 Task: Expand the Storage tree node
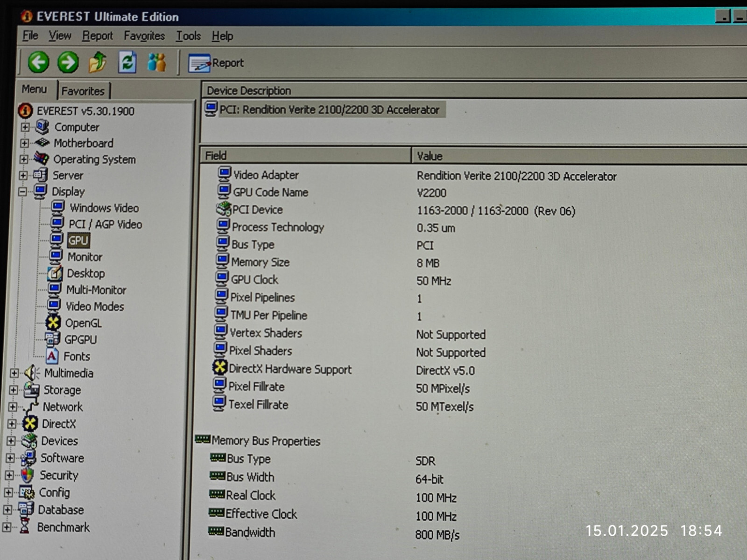[x=14, y=390]
